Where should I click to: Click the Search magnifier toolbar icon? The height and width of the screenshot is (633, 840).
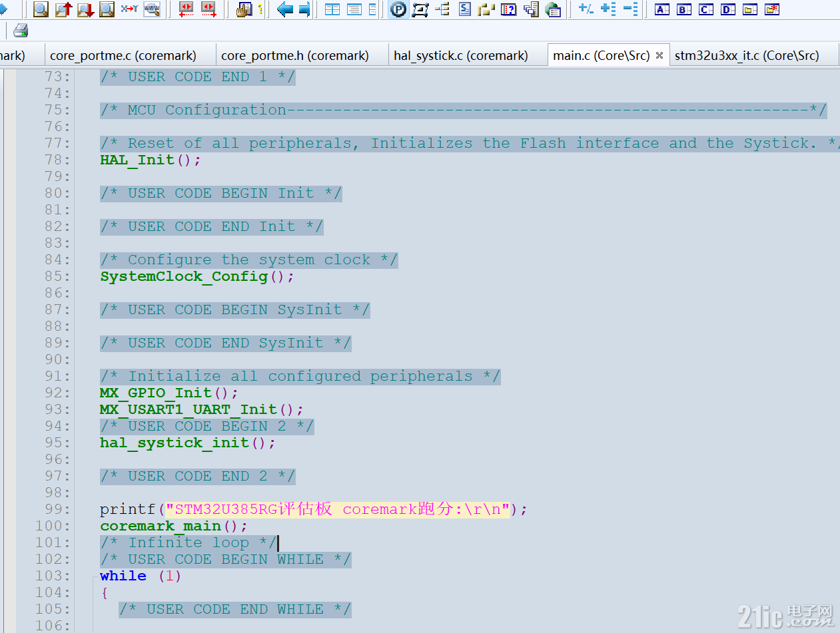[x=41, y=9]
